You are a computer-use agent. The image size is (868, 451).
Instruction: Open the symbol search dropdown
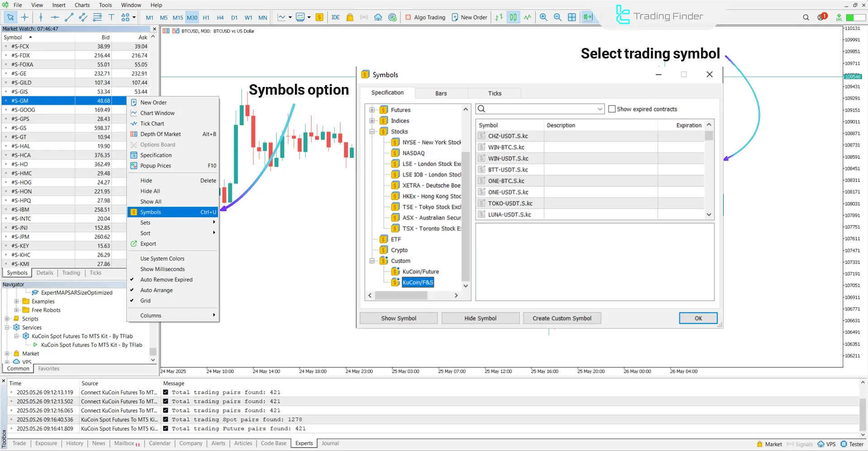[599, 109]
